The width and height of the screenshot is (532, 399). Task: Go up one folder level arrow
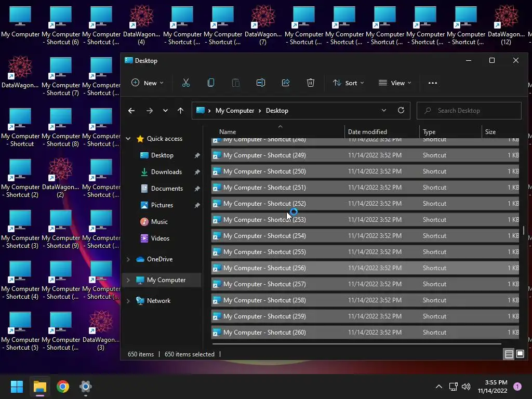click(x=180, y=111)
